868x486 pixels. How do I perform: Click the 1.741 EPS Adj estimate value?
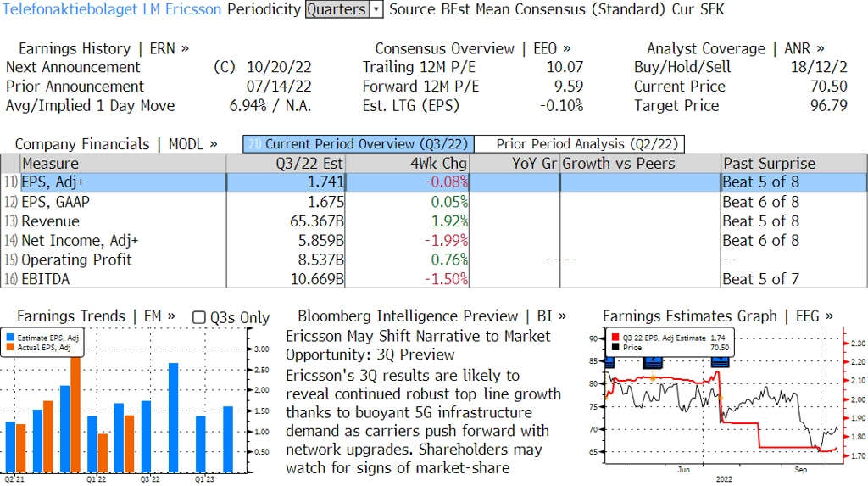click(x=326, y=182)
